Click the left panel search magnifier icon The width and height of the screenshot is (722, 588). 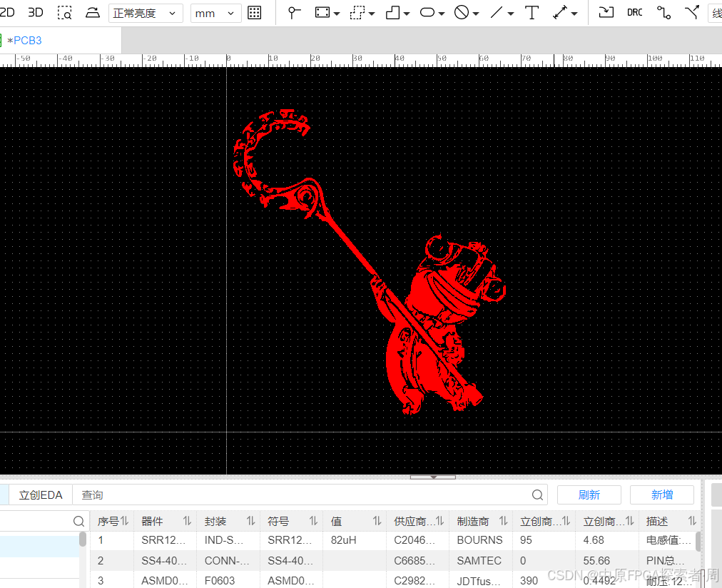78,521
